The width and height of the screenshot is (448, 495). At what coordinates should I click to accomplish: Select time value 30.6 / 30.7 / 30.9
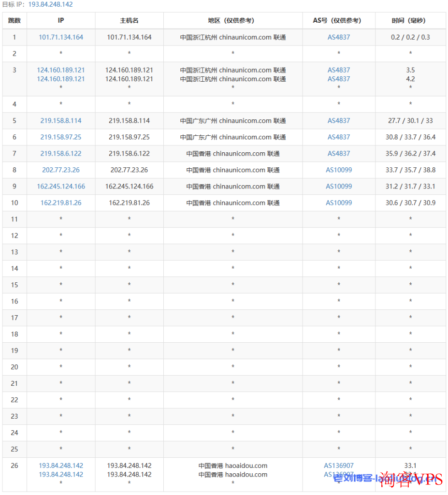pyautogui.click(x=410, y=203)
